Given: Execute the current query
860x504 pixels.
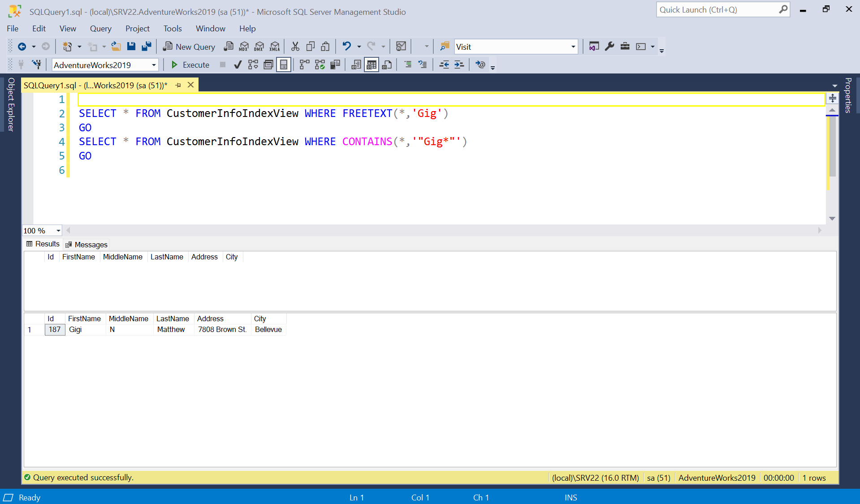Looking at the screenshot, I should [x=190, y=65].
